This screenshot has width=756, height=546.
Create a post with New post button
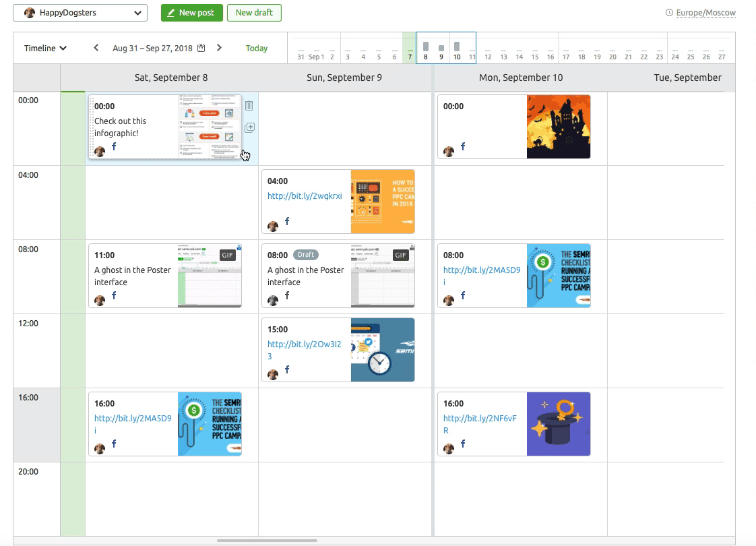pos(191,13)
